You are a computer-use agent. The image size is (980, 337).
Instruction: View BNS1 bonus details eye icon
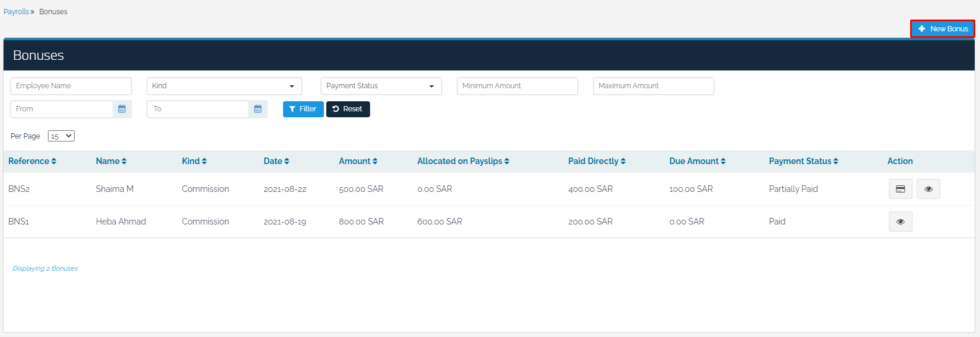900,222
